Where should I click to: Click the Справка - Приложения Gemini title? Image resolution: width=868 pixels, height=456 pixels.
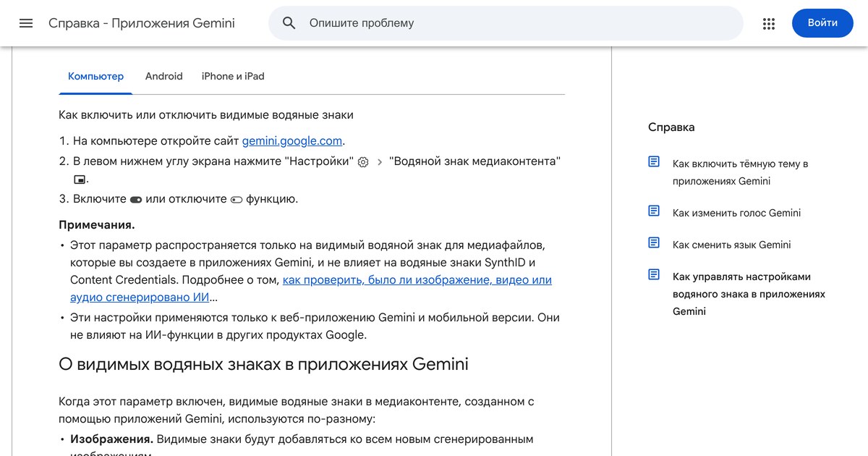[x=142, y=23]
